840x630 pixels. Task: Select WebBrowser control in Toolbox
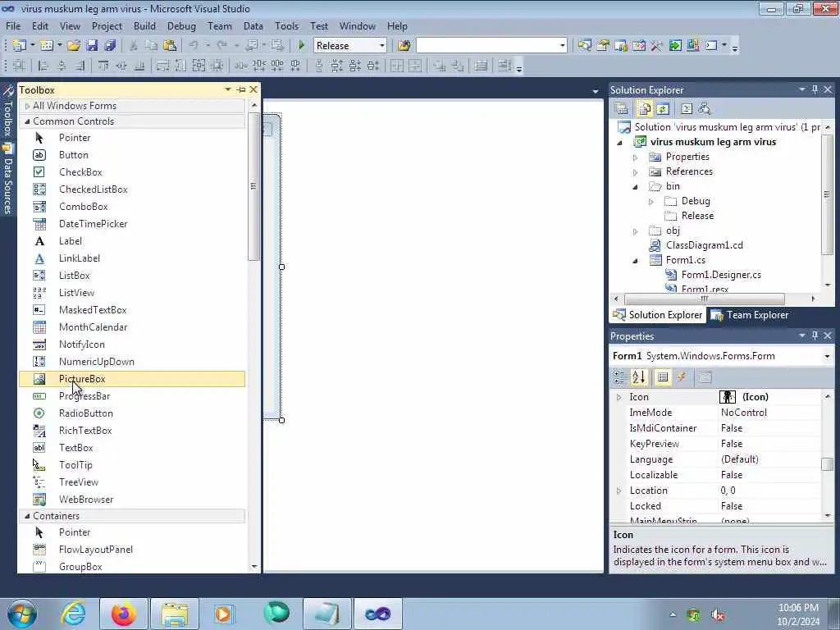(132, 500)
